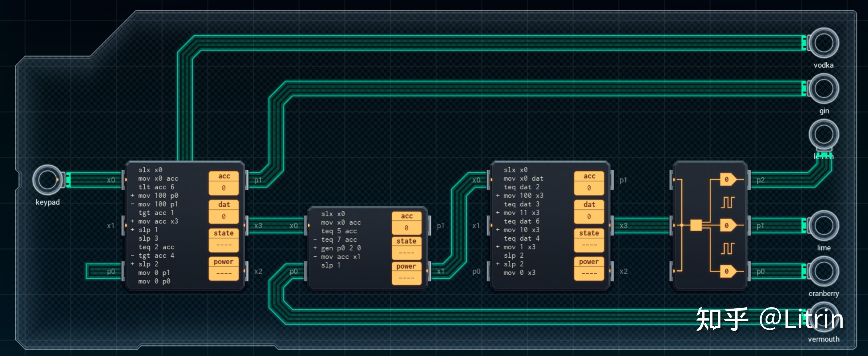Click the state box in the 'mov x0 dat' microcontroller
This screenshot has width=868, height=356.
point(589,240)
